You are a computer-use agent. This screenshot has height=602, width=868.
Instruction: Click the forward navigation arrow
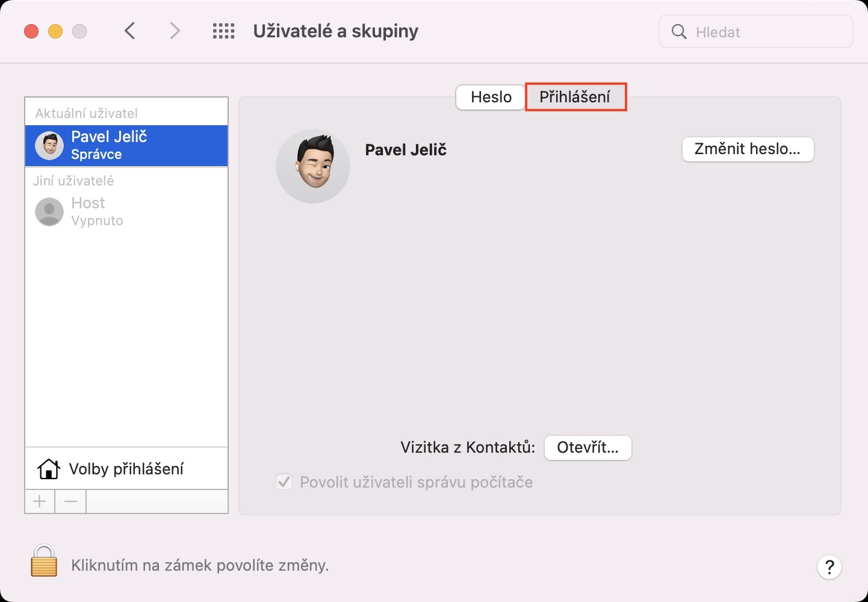175,31
